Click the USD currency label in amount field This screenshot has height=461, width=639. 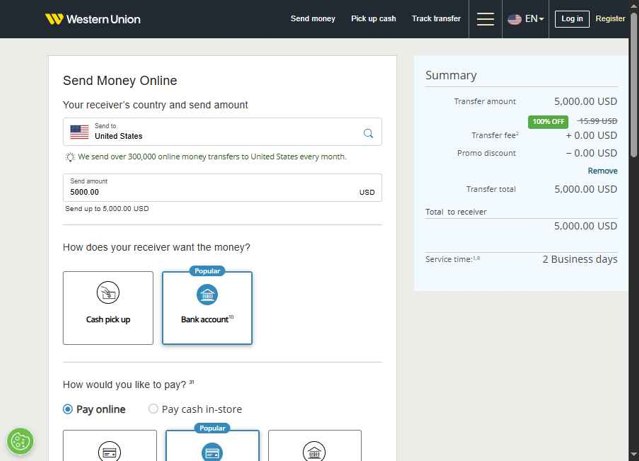(367, 192)
